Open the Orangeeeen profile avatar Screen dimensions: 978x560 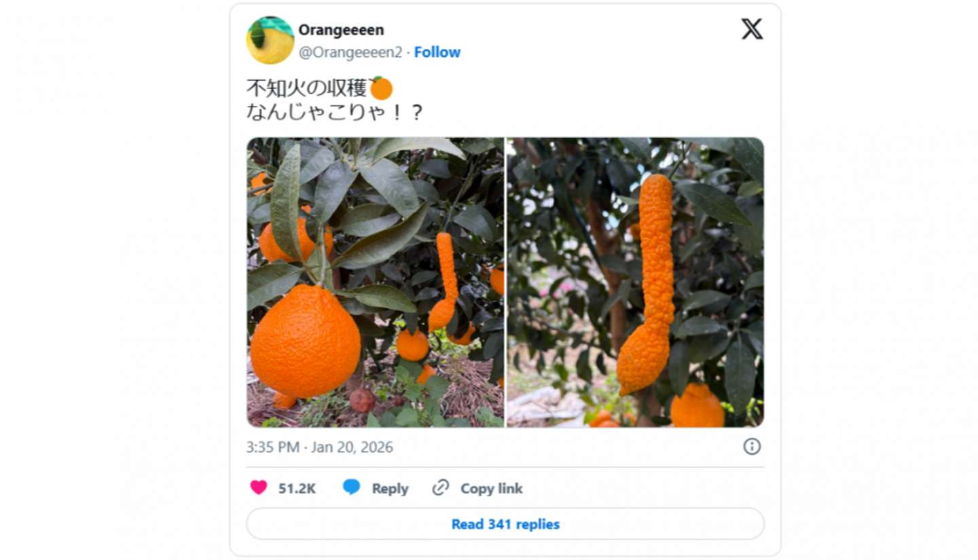coord(270,40)
